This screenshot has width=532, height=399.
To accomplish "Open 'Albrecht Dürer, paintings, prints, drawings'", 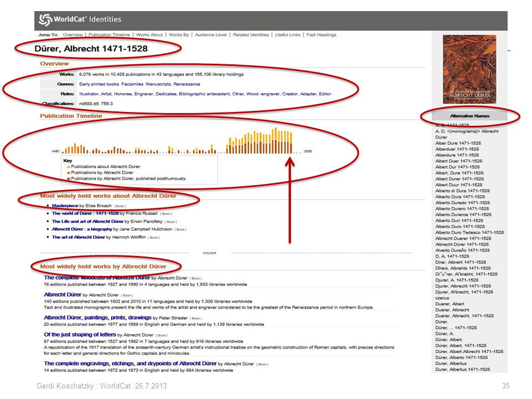I will pos(98,318).
